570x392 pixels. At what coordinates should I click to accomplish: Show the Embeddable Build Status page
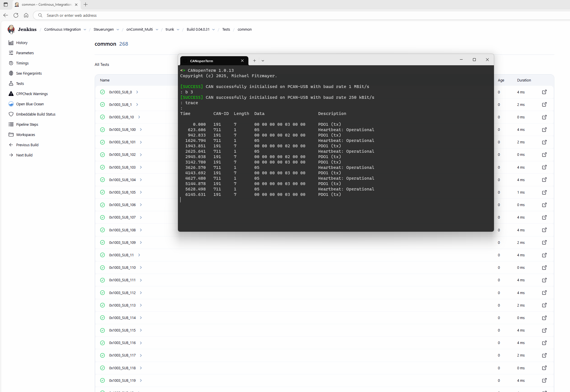[35, 114]
